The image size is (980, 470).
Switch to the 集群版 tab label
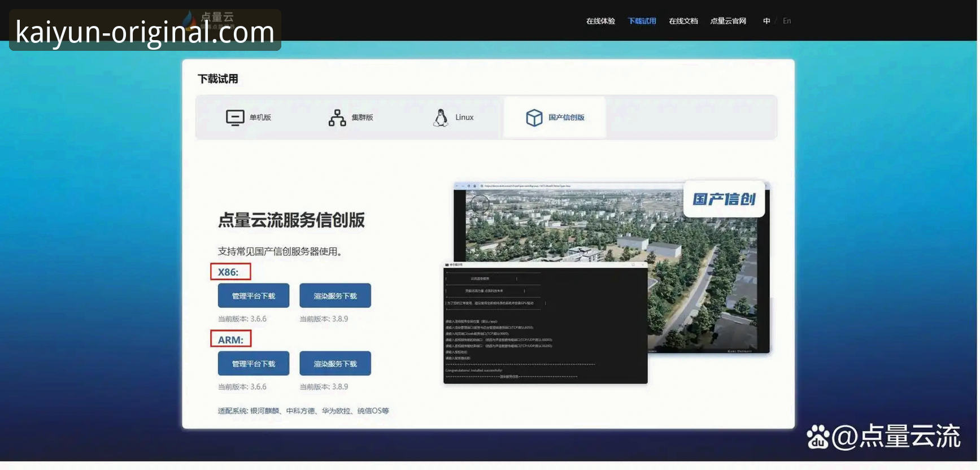362,117
